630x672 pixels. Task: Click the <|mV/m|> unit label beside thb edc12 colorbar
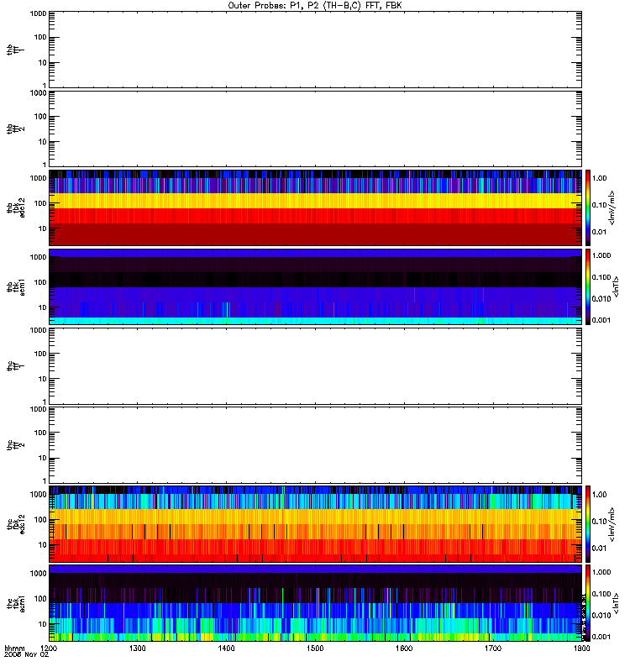612,207
